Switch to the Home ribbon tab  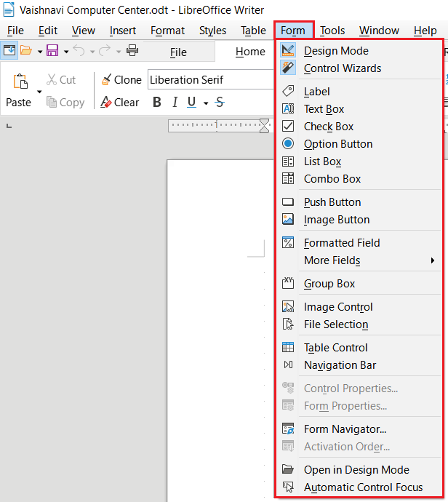click(250, 51)
